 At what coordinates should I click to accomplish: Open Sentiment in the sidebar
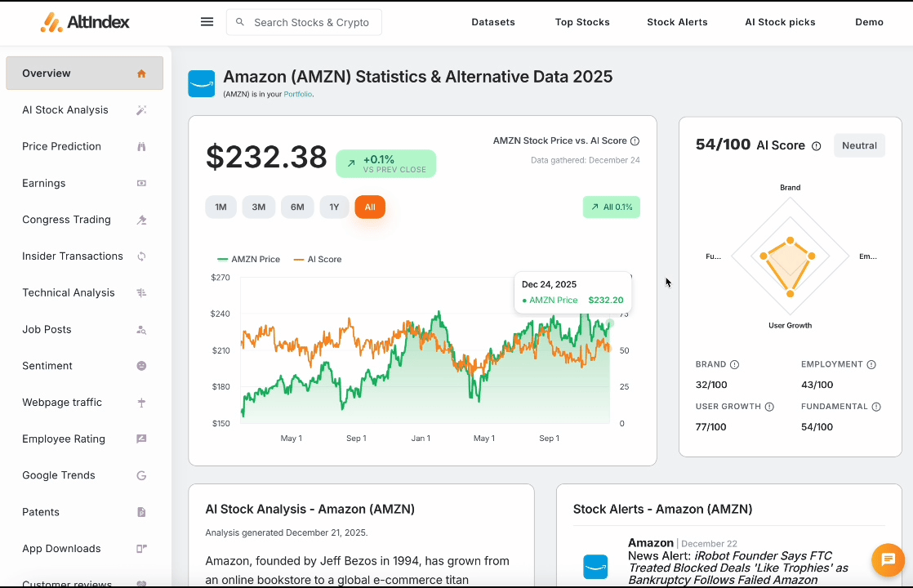click(x=84, y=366)
